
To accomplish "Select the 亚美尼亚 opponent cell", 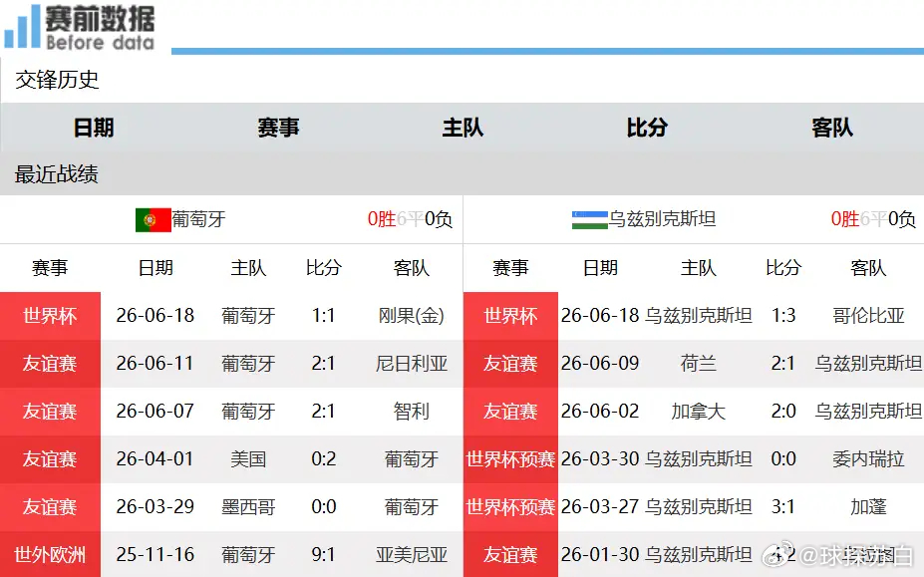I will click(412, 555).
